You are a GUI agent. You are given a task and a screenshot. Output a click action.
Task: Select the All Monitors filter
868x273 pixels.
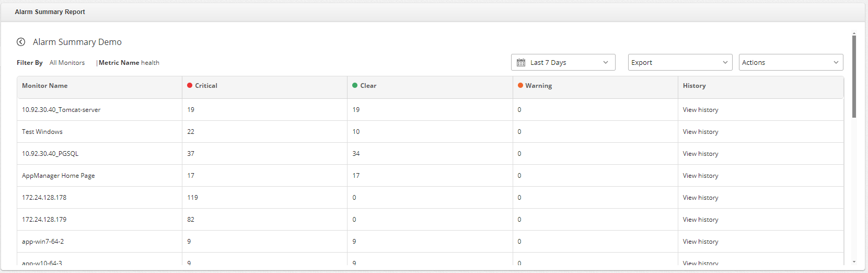(x=67, y=63)
